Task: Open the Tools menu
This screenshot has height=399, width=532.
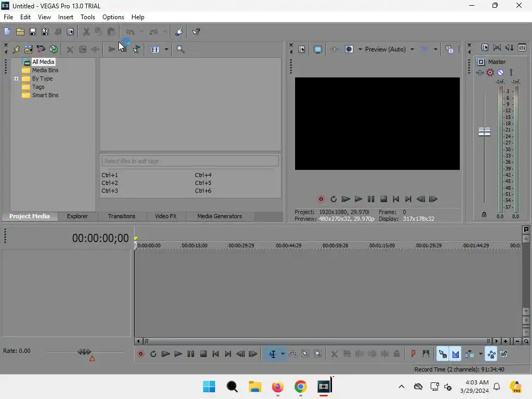Action: click(x=87, y=17)
